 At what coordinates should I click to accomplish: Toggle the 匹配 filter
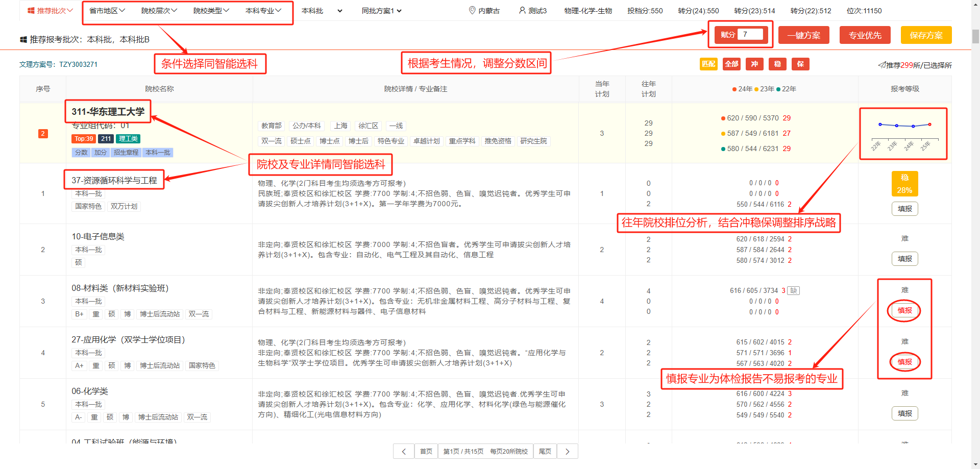click(x=708, y=64)
